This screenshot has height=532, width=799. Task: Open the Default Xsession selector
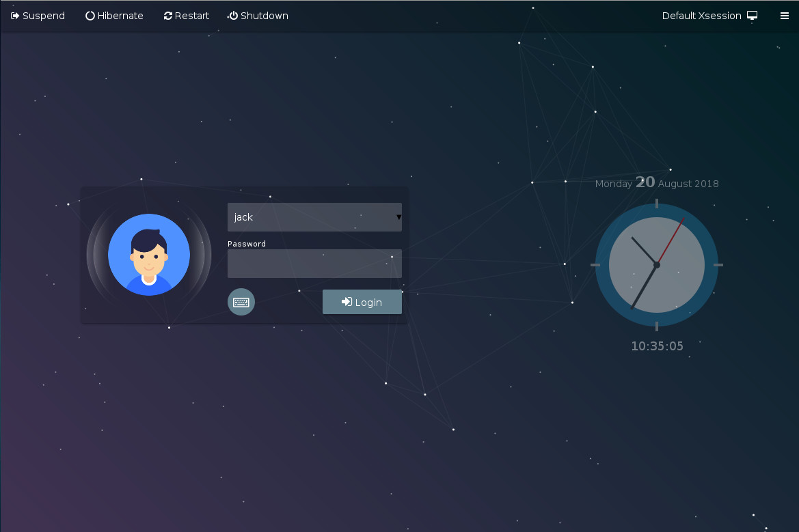709,16
